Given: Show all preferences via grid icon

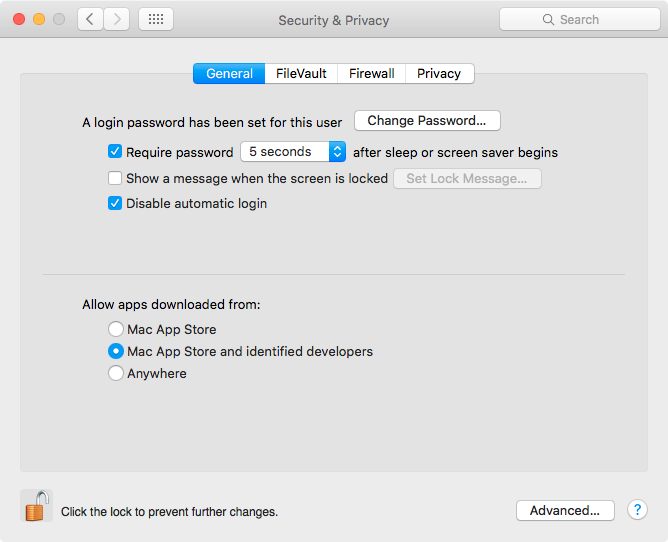Looking at the screenshot, I should [156, 19].
